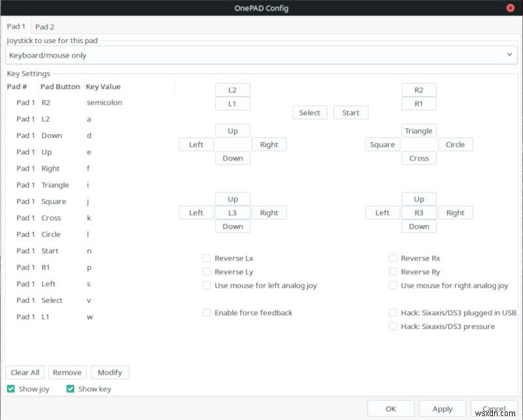Configure the D-pad Down button below Left/Right
The width and height of the screenshot is (523, 420).
coord(233,158)
